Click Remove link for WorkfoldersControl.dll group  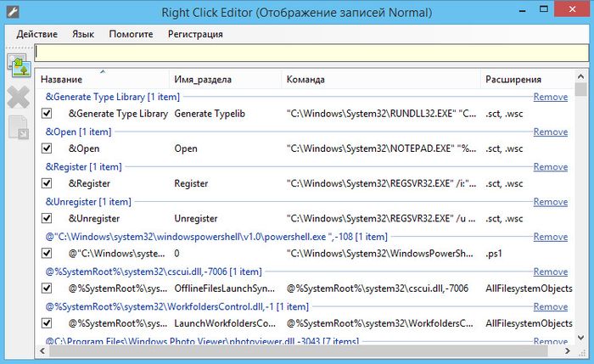coord(550,306)
